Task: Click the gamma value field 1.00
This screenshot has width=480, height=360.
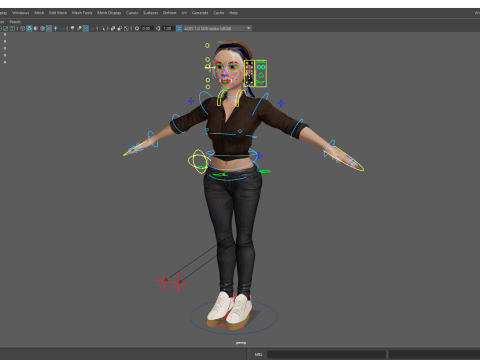Action: coord(168,28)
